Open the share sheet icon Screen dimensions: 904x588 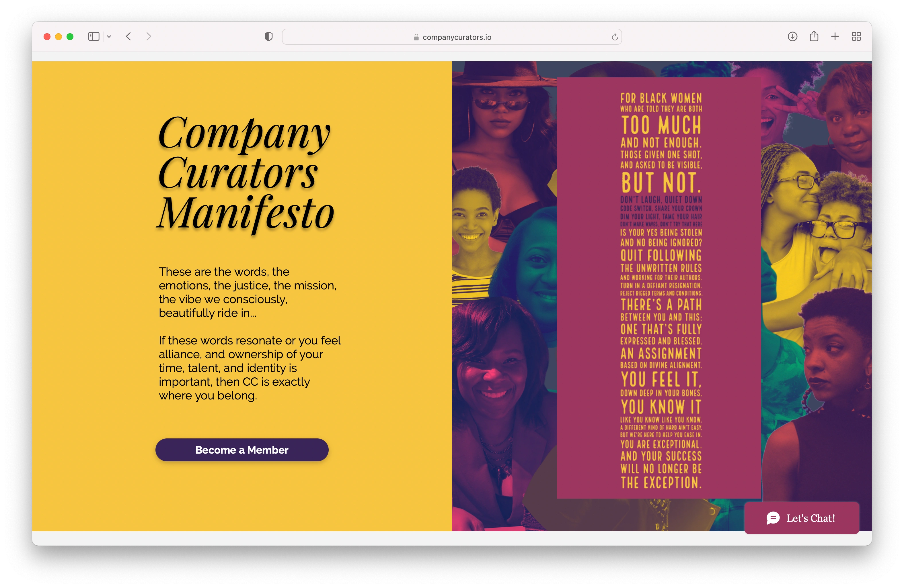click(814, 36)
